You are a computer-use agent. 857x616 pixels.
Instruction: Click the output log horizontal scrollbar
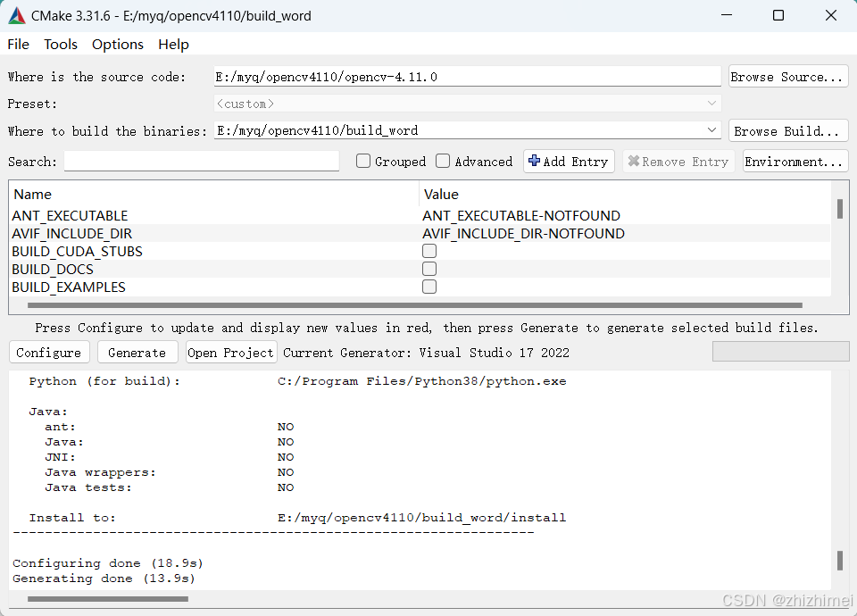[x=108, y=599]
